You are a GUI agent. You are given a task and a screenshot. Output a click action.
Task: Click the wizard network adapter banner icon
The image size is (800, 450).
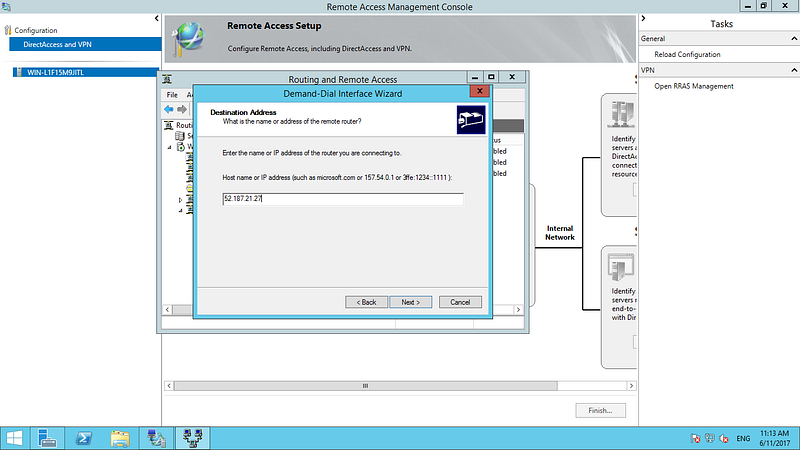click(x=471, y=119)
